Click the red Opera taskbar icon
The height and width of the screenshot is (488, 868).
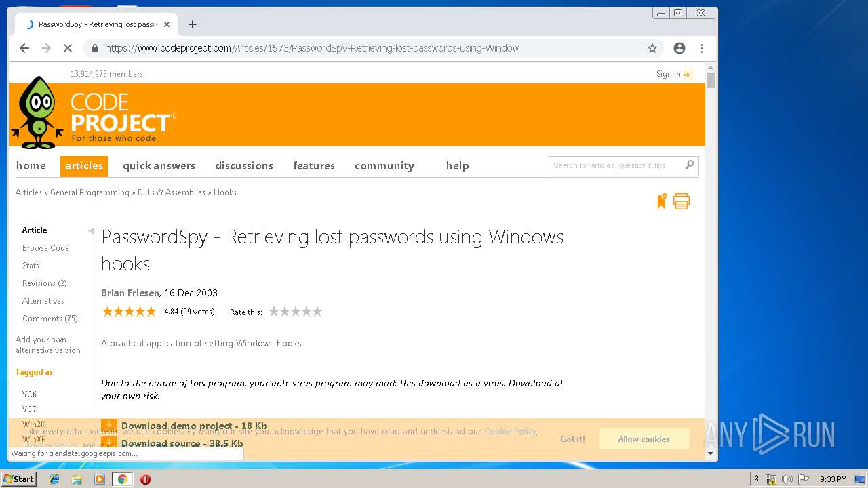145,479
